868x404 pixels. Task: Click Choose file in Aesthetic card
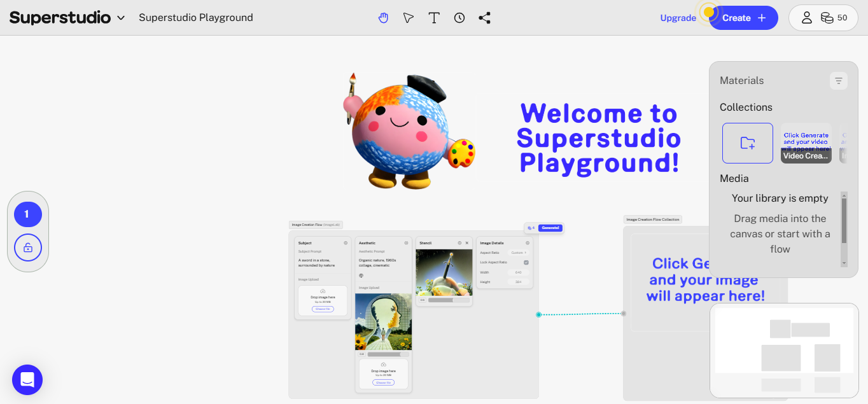383,382
